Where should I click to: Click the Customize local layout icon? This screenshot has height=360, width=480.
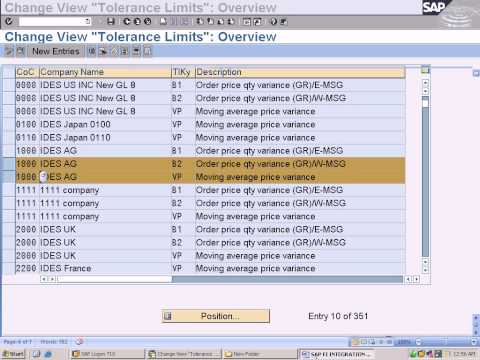[283, 22]
